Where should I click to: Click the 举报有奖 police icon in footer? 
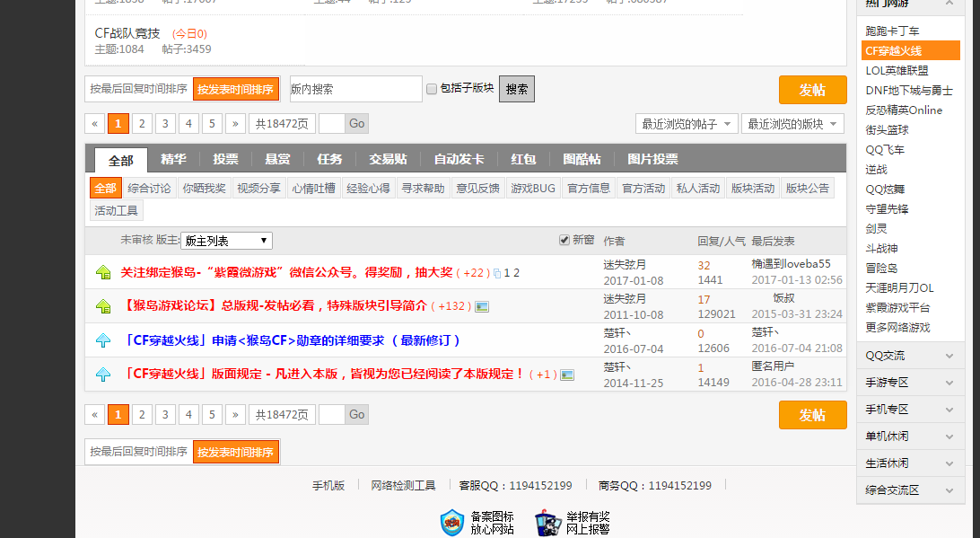548,523
